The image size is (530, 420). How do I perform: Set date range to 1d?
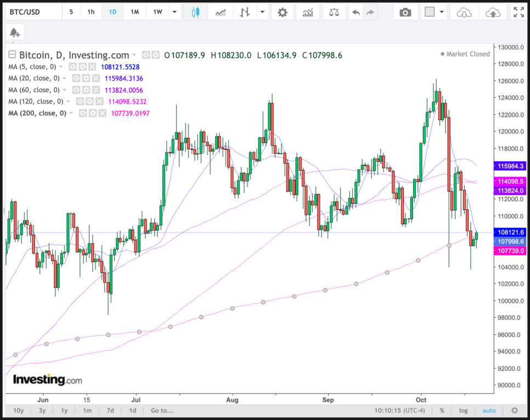(133, 411)
